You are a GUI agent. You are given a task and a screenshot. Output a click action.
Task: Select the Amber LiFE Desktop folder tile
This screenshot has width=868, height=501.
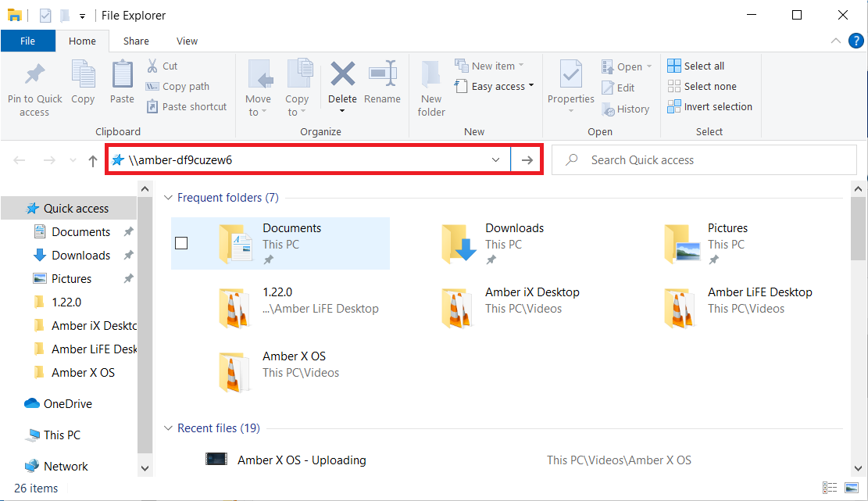click(x=725, y=308)
